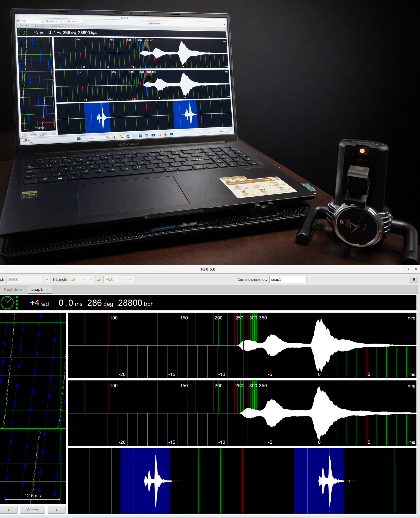Open the hamburger menu in Tg toolbar
Image resolution: width=420 pixels, height=518 pixels.
[x=414, y=279]
